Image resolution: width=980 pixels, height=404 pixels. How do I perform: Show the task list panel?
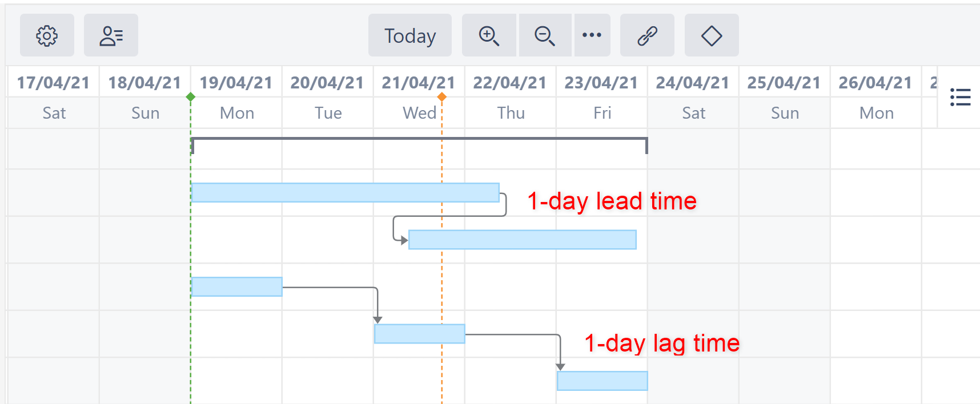[960, 98]
